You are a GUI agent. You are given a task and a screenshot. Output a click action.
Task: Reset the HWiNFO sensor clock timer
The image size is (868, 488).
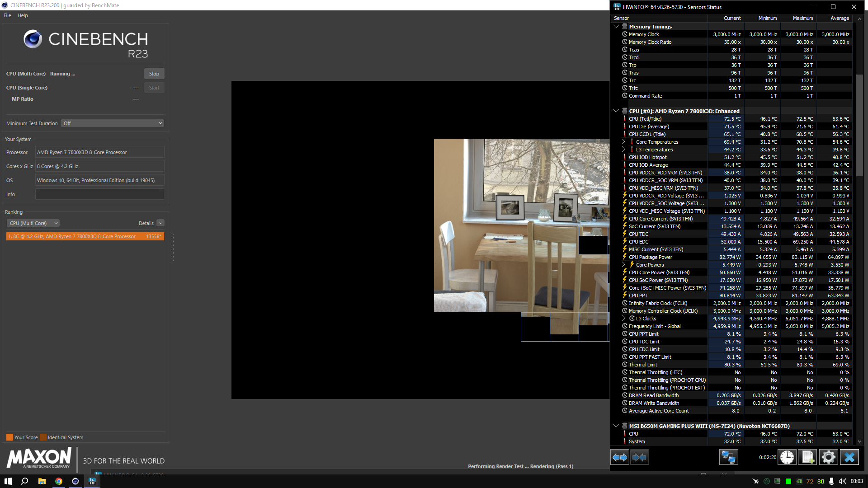[x=787, y=457]
